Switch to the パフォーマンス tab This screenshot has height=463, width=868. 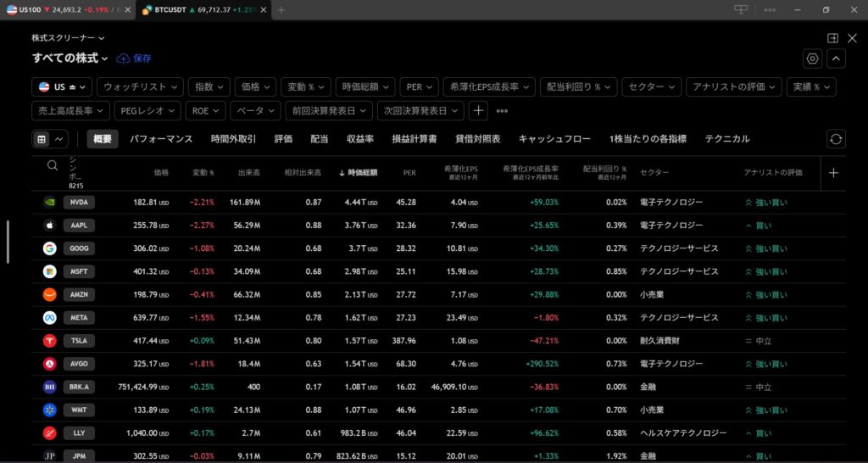click(160, 139)
